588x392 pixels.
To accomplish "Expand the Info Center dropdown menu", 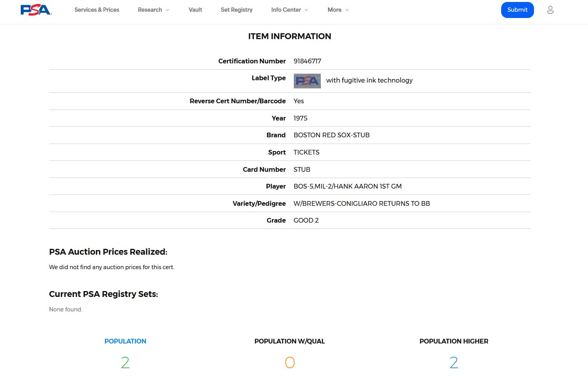I will click(x=290, y=10).
